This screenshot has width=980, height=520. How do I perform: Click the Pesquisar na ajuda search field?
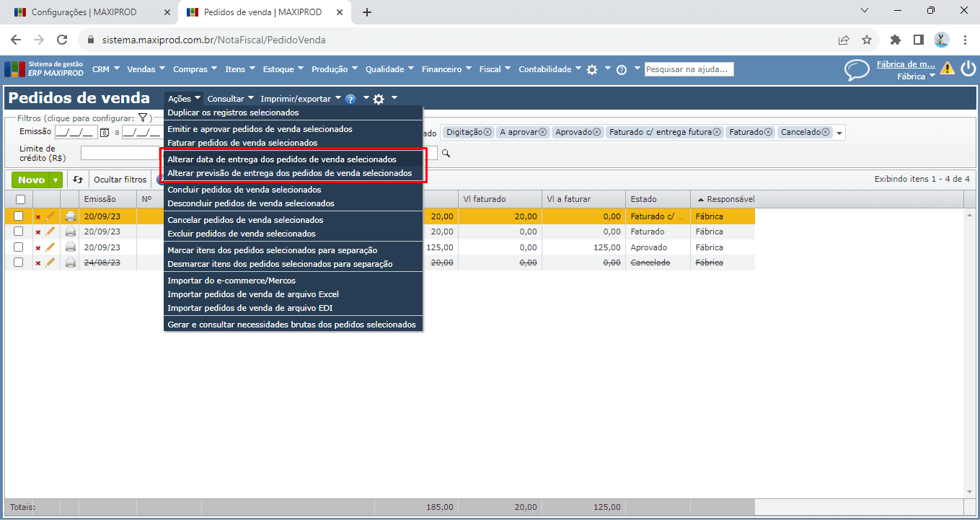689,69
